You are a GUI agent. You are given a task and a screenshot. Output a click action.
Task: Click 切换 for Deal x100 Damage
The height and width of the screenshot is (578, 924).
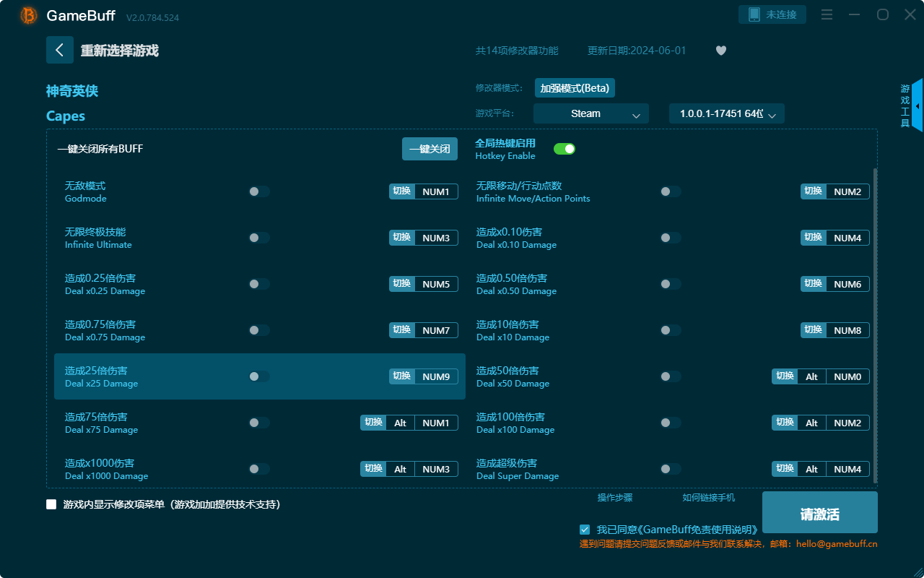pos(785,423)
